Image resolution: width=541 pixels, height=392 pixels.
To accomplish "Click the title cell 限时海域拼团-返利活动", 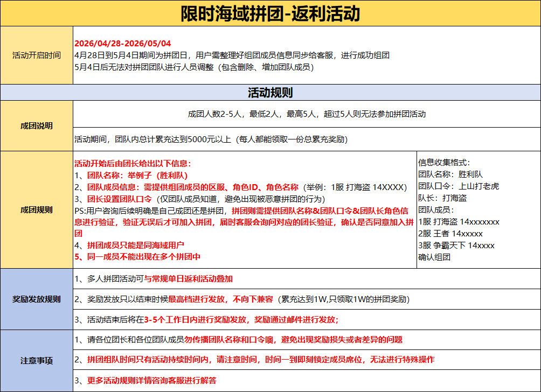I will coord(270,13).
